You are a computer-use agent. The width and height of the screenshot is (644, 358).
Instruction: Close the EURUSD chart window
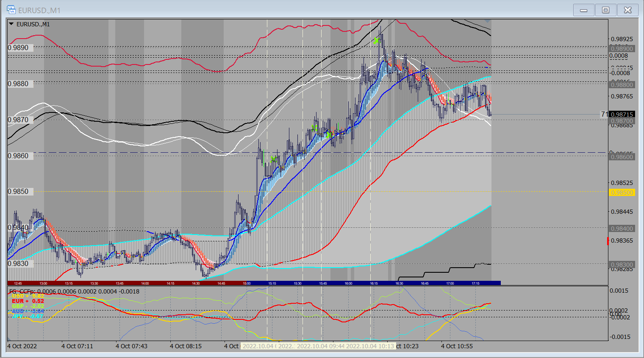point(627,10)
